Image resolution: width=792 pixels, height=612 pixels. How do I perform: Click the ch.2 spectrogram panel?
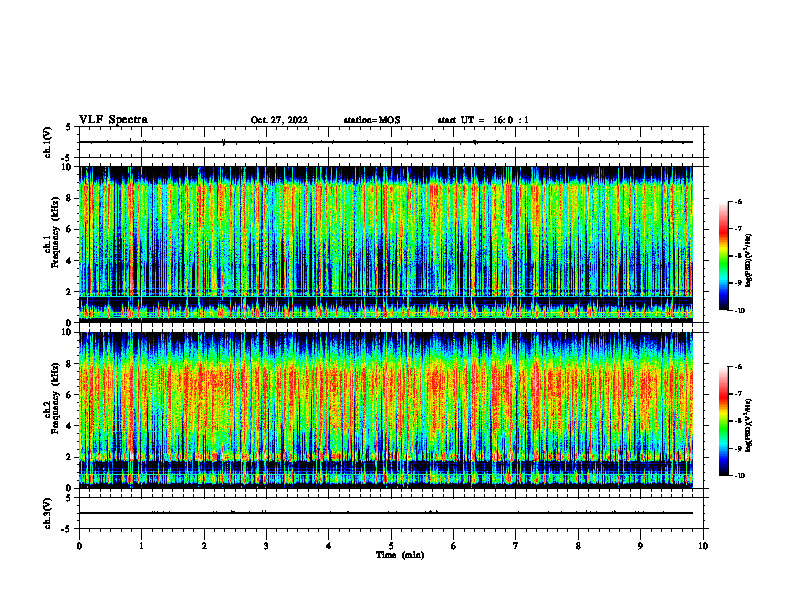coord(386,410)
